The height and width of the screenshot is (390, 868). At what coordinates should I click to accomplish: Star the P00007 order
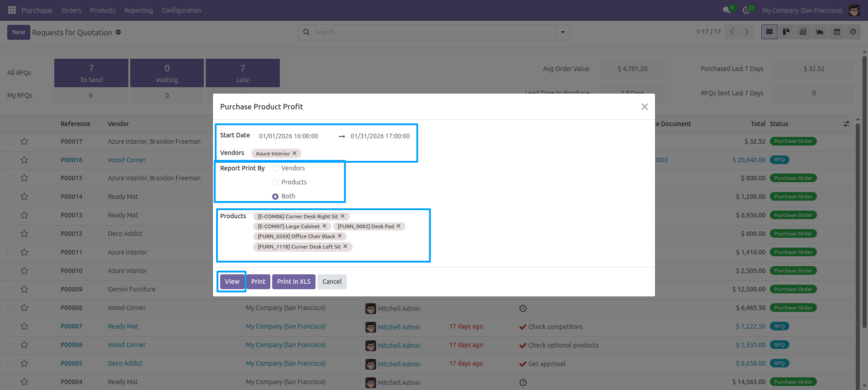tap(24, 326)
